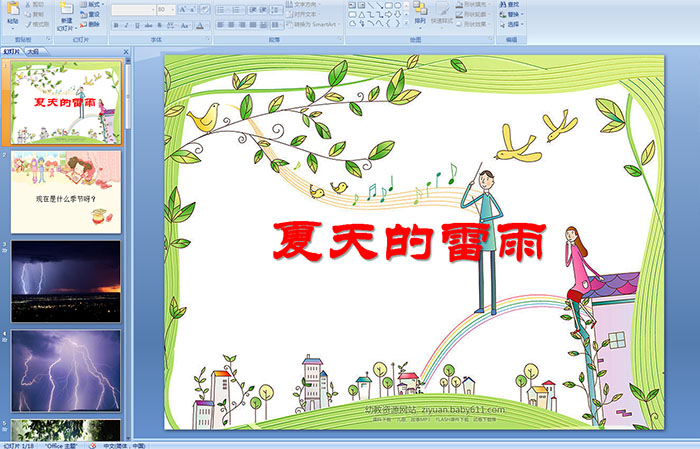Open the Columns dropdown in paragraph group
This screenshot has width=700, height=449.
[276, 25]
